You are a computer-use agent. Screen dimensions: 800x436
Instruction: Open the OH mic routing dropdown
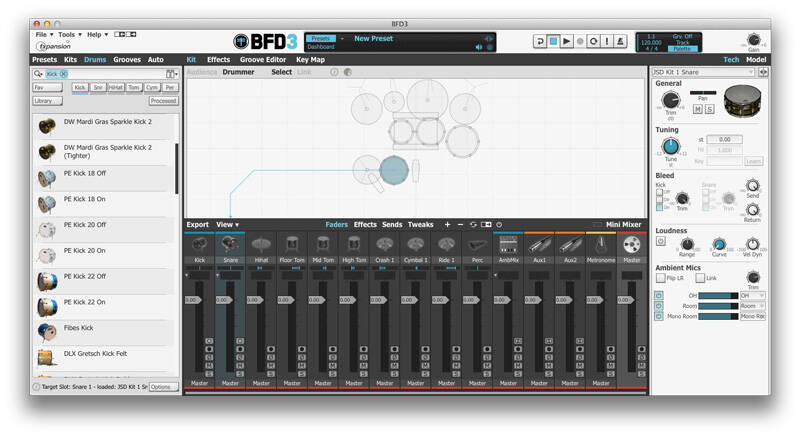coord(753,296)
